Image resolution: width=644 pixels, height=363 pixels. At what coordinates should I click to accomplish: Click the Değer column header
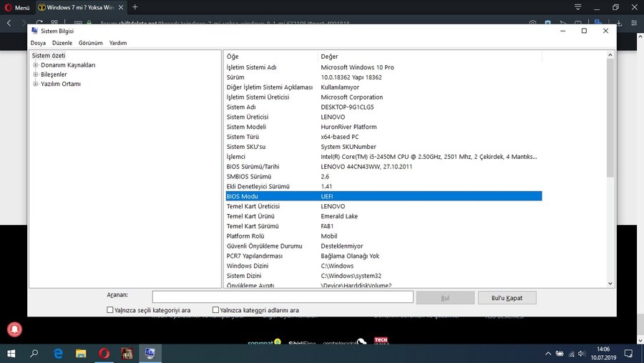click(x=429, y=57)
